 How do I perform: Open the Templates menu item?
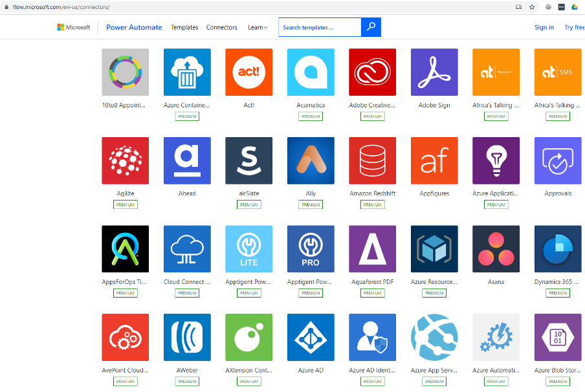[184, 28]
